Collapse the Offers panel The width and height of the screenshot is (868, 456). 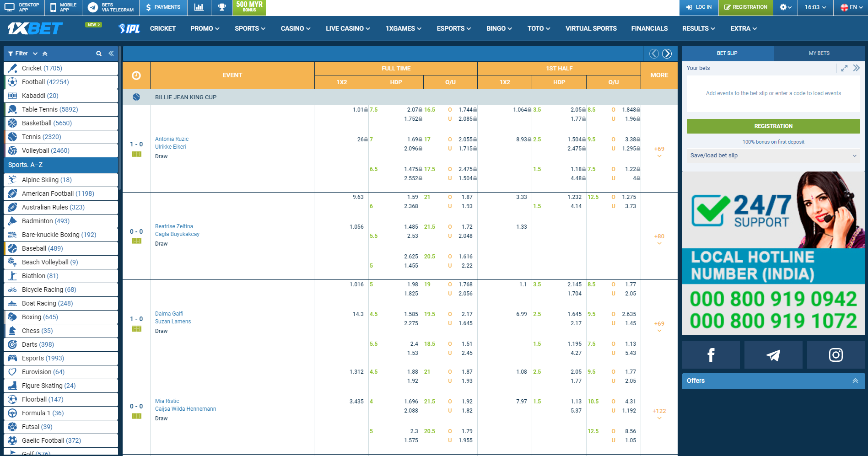855,381
